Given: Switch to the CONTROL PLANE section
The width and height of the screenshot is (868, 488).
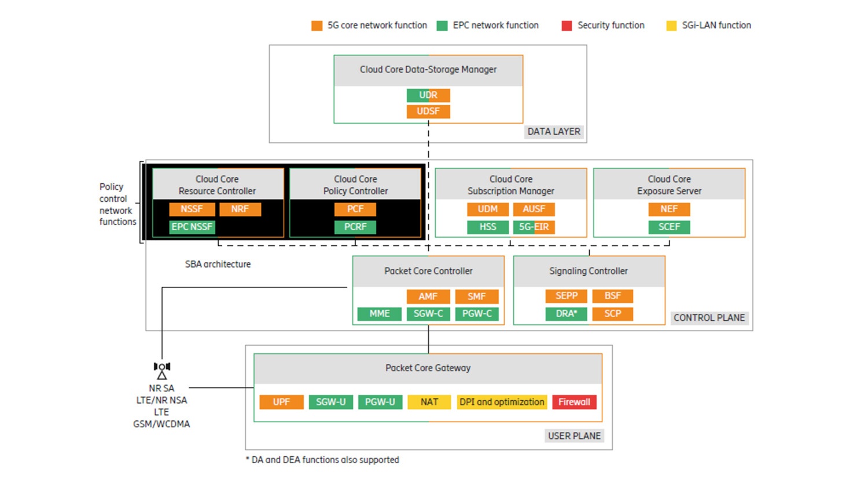Looking at the screenshot, I should [709, 317].
